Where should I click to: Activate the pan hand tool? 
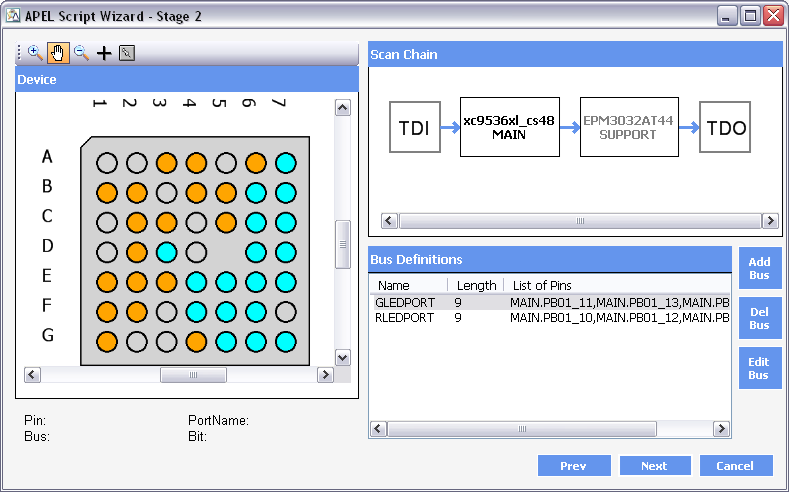57,53
